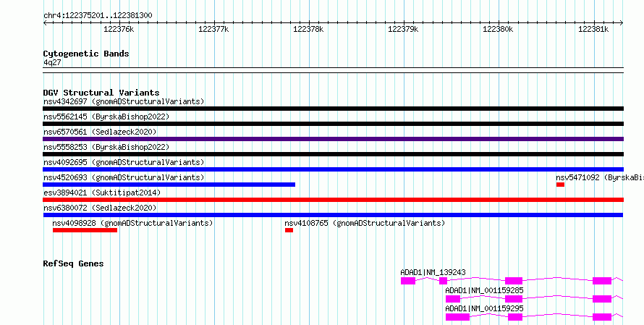Click the first exon of NM_001159285
The width and height of the screenshot is (644, 325).
(453, 299)
